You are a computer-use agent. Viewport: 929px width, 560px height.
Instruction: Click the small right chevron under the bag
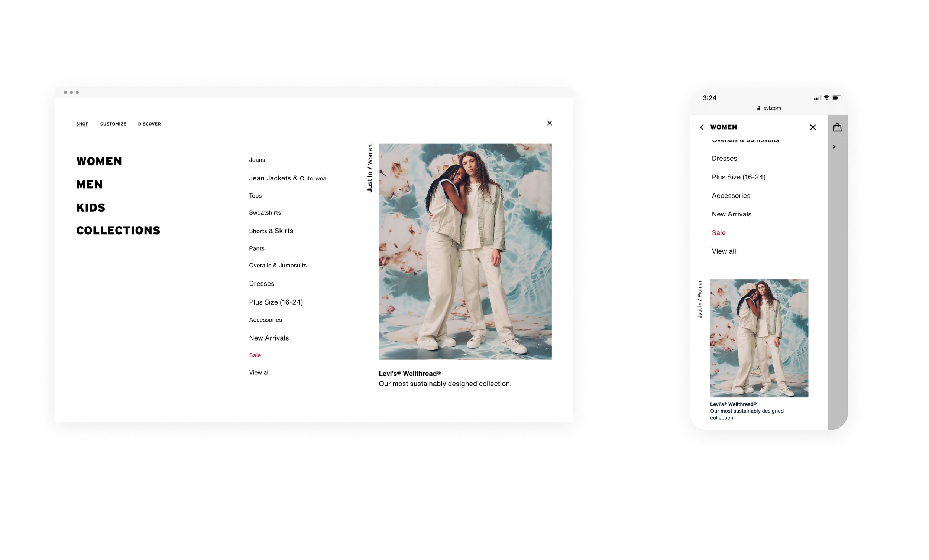(x=834, y=147)
